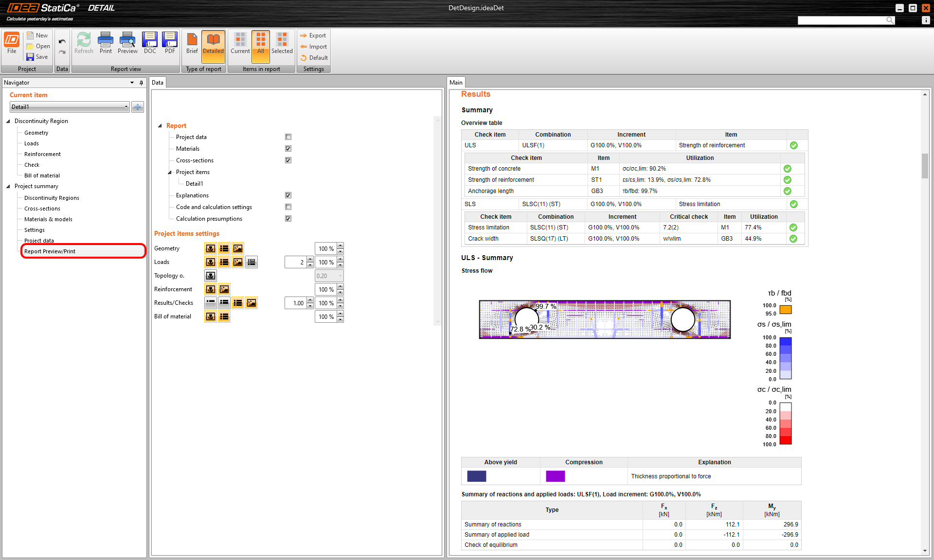
Task: Click the search field in title bar
Action: (x=842, y=20)
